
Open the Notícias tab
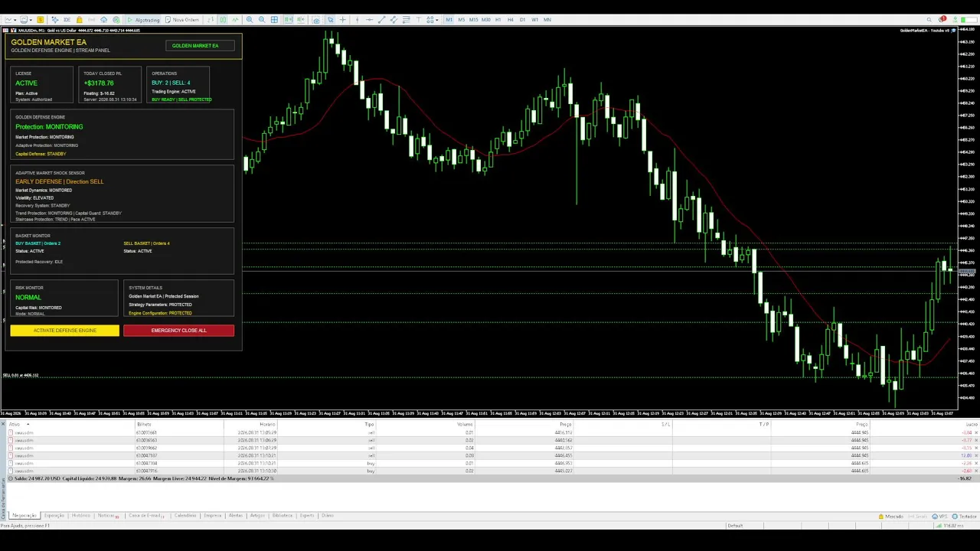click(107, 516)
